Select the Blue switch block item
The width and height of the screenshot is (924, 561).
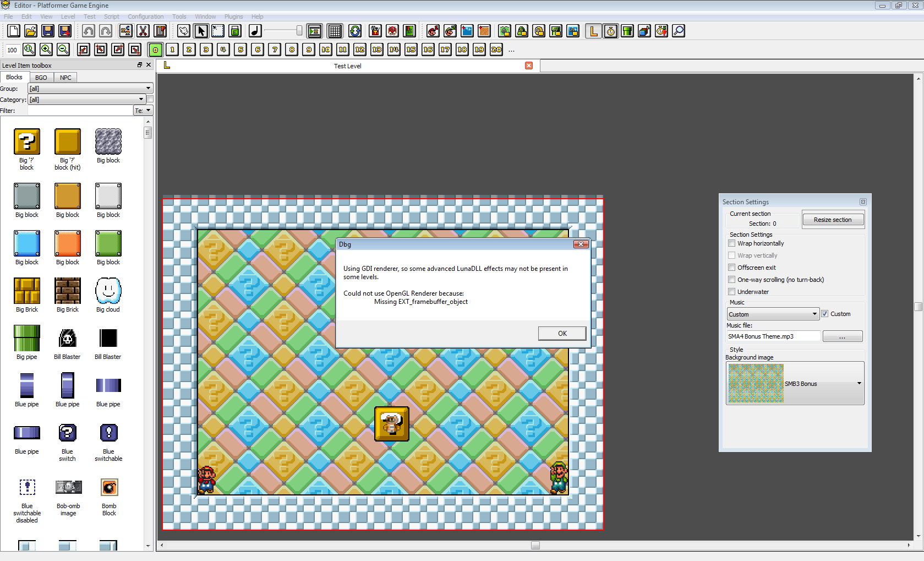pyautogui.click(x=68, y=442)
